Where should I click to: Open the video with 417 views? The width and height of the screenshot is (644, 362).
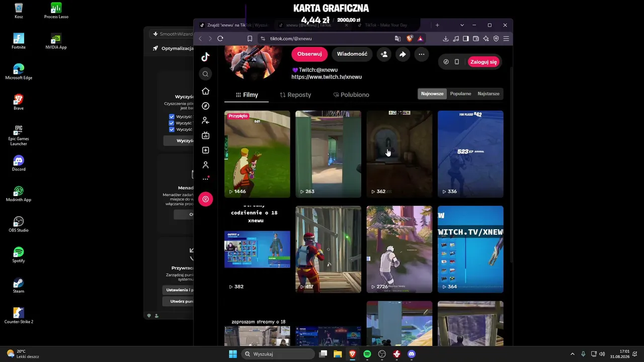pyautogui.click(x=328, y=249)
